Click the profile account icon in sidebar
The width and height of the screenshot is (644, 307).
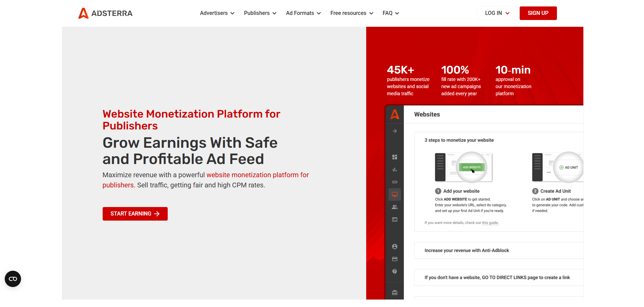pos(395,247)
